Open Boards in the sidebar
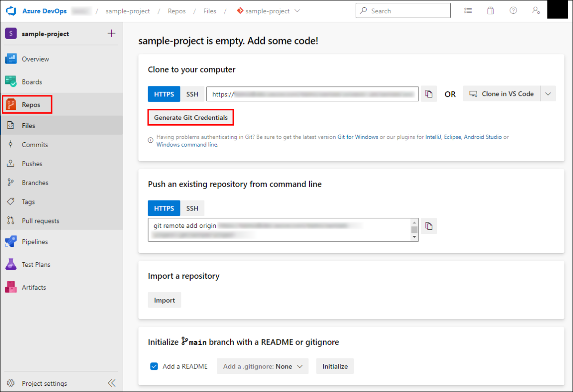573x392 pixels. tap(61, 82)
